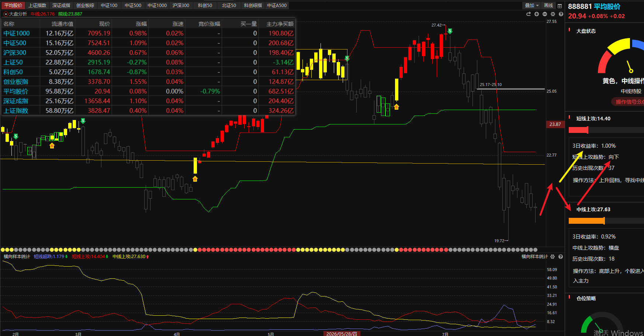644x336 pixels.
Task: Open the 沪深300 row link in the table
Action: (15, 53)
